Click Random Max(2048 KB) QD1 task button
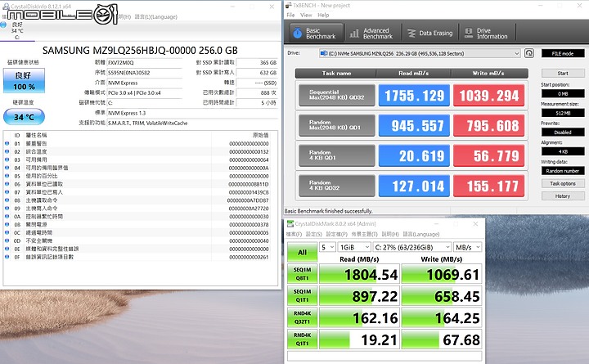This screenshot has width=589, height=364. pyautogui.click(x=337, y=125)
